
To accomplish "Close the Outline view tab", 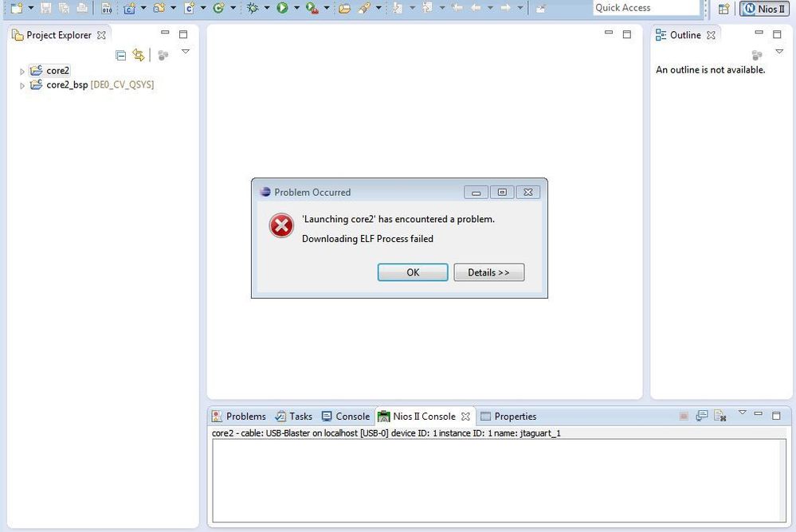I will [x=712, y=35].
